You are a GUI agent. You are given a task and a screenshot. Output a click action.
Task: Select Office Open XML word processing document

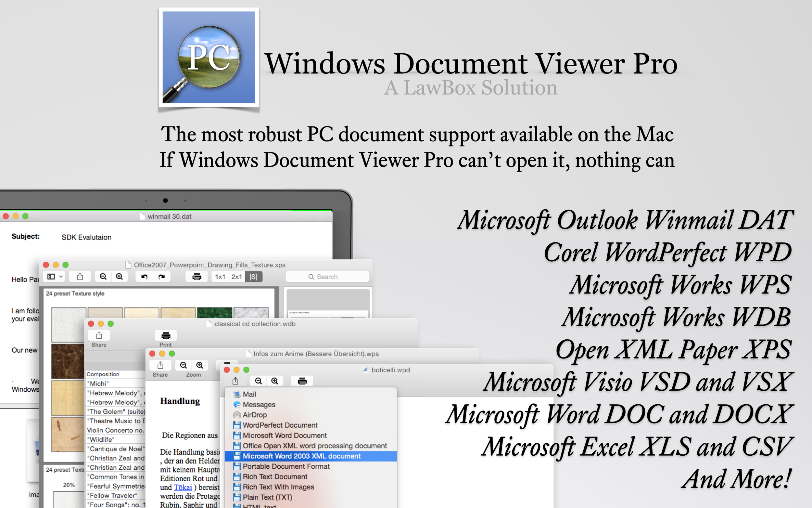(x=311, y=446)
